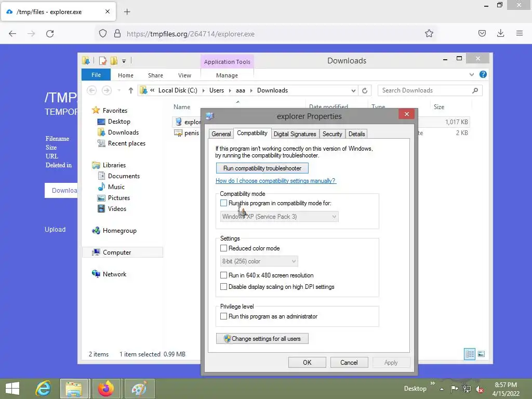Switch to the General tab

click(x=221, y=134)
